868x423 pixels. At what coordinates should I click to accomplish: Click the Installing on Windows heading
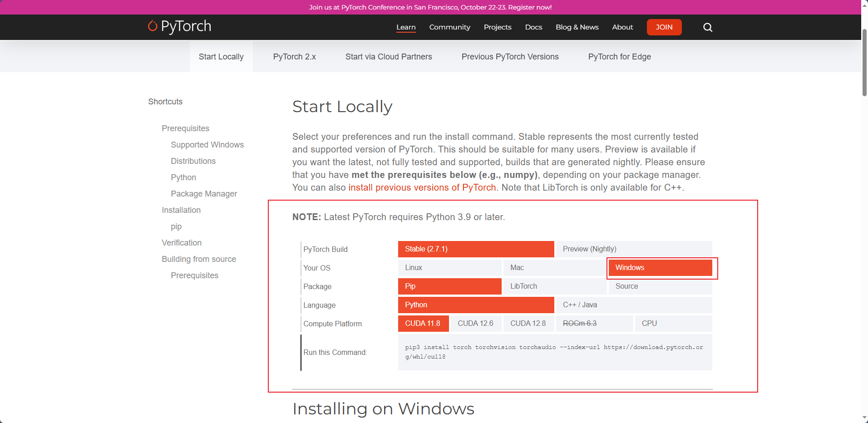coord(384,409)
